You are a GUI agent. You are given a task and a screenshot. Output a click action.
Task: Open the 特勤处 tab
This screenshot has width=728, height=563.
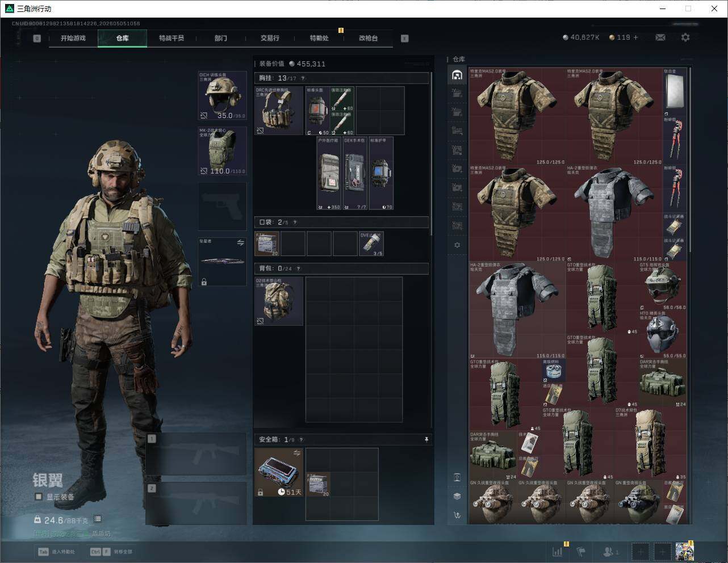tap(319, 38)
